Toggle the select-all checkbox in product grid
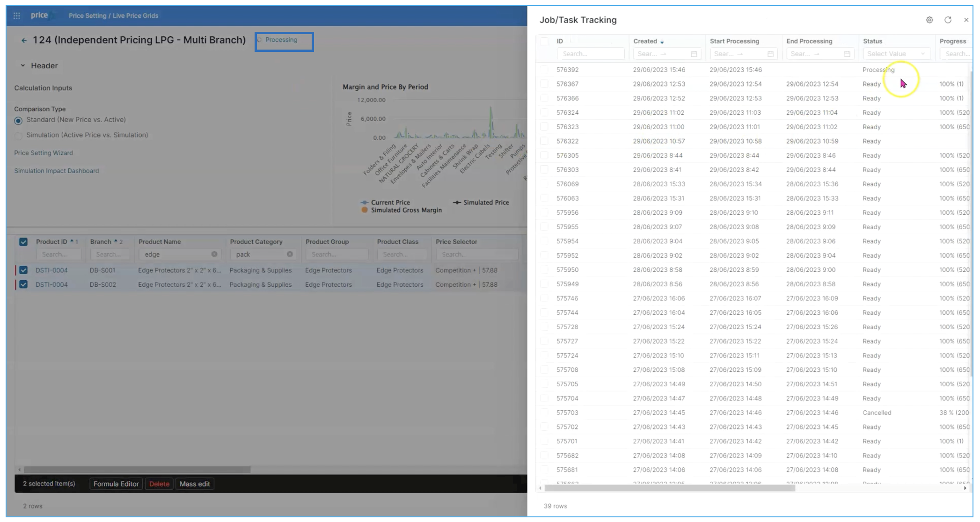The image size is (980, 522). (23, 242)
